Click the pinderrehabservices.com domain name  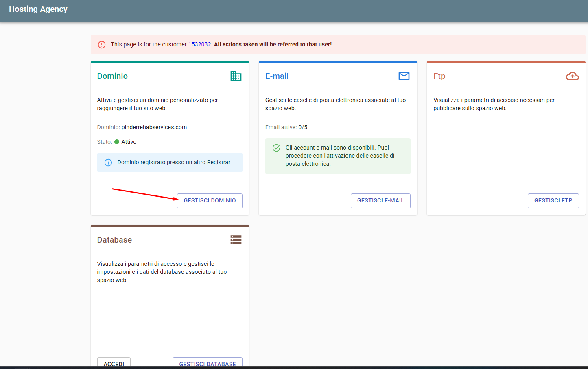(154, 127)
